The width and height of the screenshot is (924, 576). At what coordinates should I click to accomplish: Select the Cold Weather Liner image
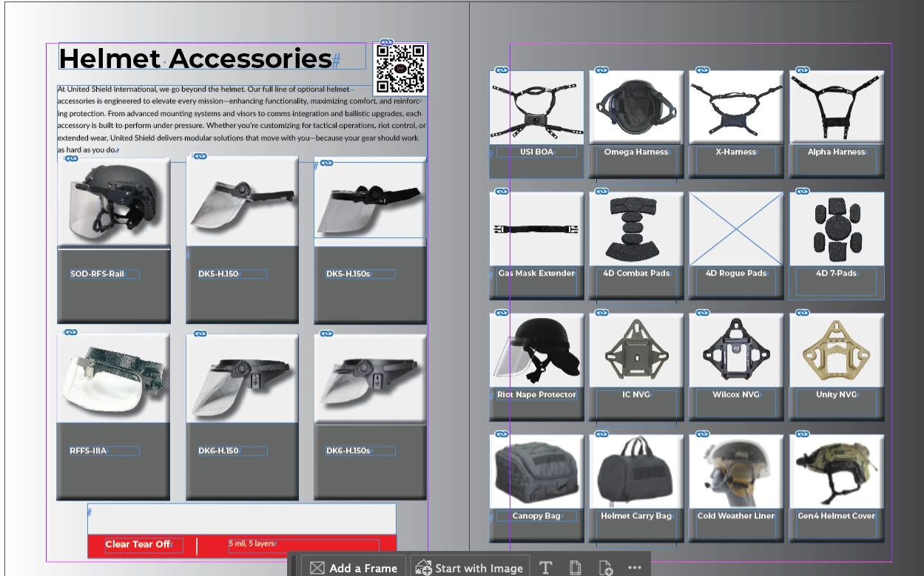tap(736, 471)
